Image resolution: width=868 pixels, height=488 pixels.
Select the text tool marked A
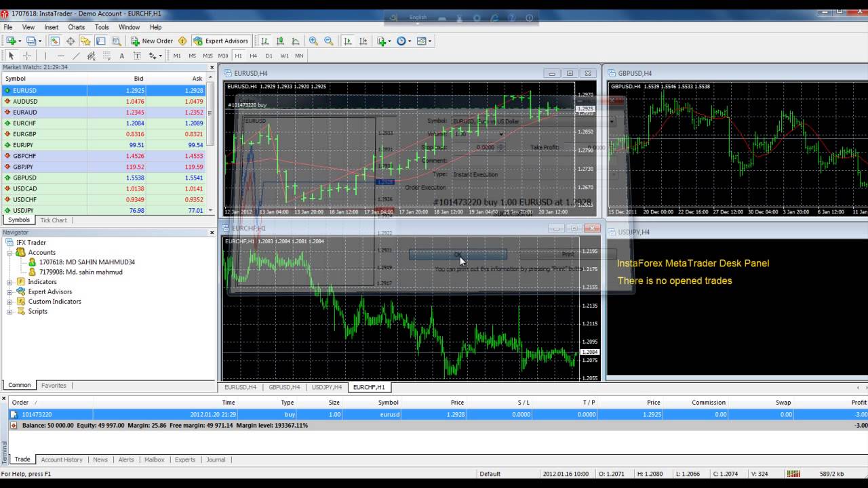click(x=122, y=56)
